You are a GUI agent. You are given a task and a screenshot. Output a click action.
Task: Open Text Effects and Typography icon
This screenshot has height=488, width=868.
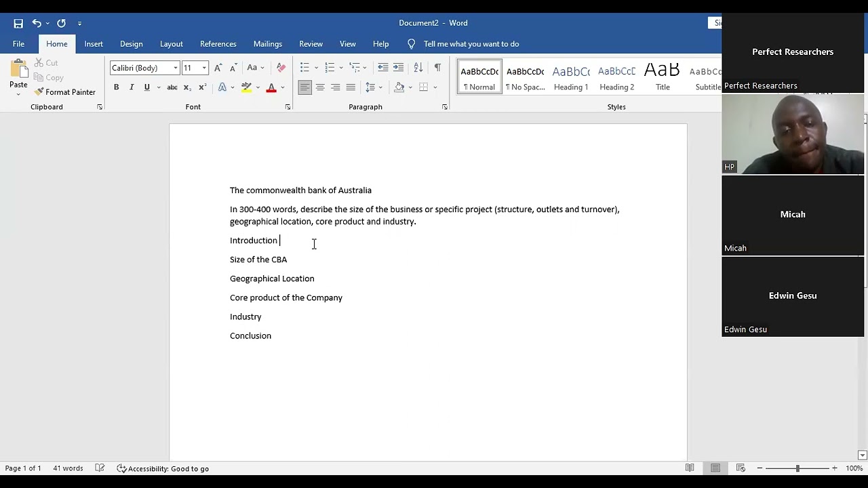[x=222, y=87]
